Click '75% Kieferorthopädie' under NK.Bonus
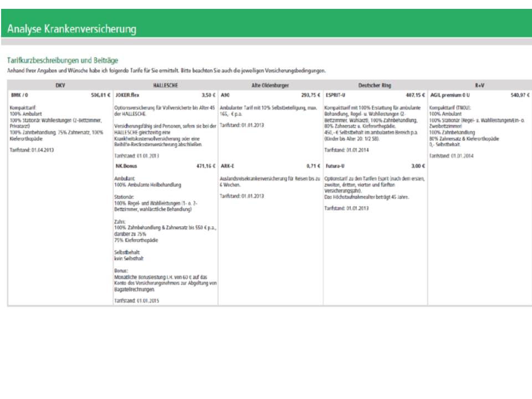Screen dimensions: 532x399 (136, 240)
